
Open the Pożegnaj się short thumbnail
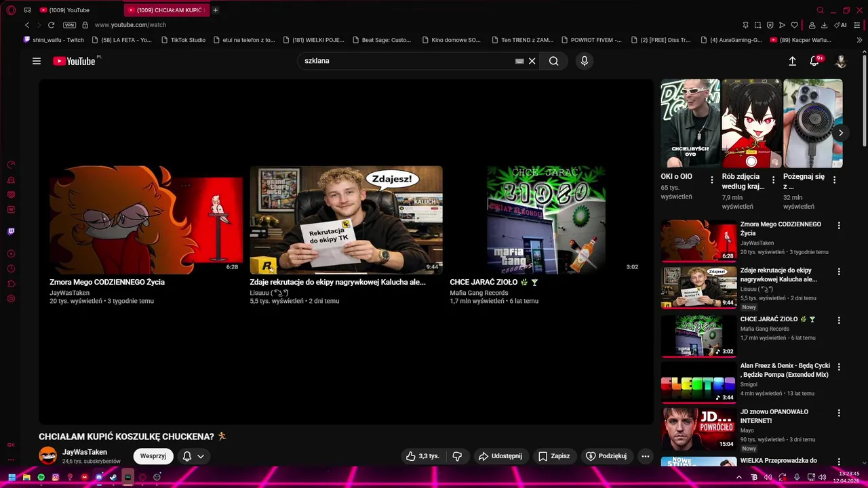[813, 123]
